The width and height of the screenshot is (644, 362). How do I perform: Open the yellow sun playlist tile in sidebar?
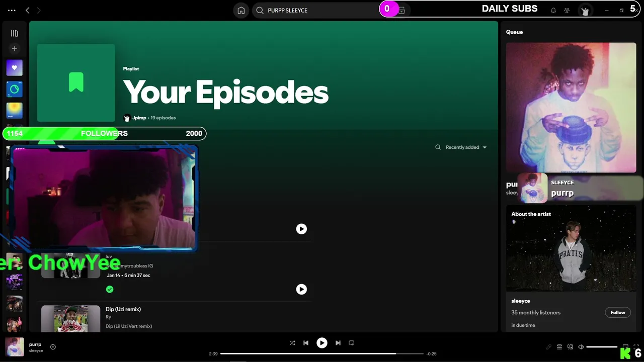(14, 111)
